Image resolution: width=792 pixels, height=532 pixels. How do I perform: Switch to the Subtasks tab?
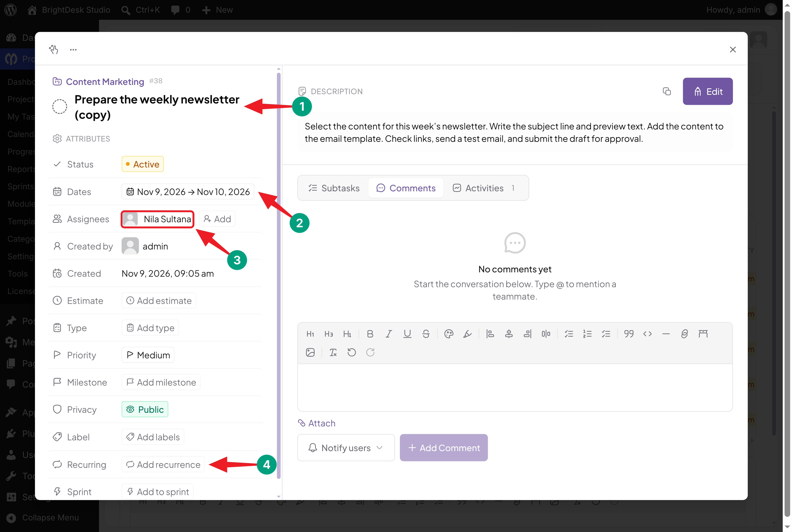[334, 188]
